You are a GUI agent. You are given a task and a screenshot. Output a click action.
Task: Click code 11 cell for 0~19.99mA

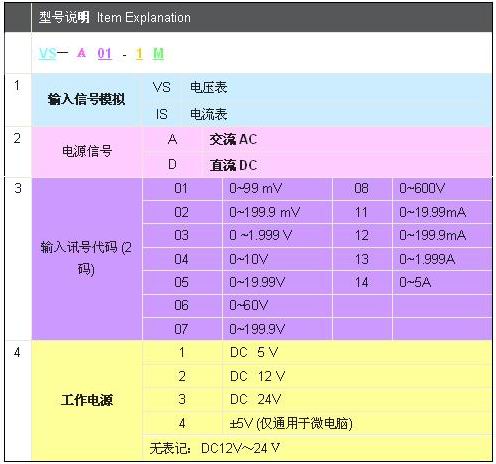coord(362,212)
